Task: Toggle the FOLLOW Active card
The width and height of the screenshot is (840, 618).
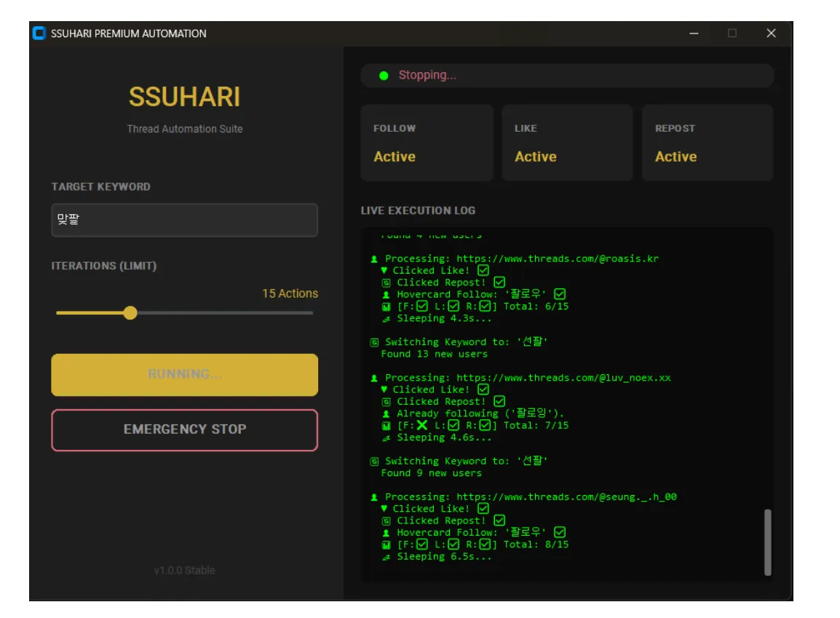Action: pos(427,143)
